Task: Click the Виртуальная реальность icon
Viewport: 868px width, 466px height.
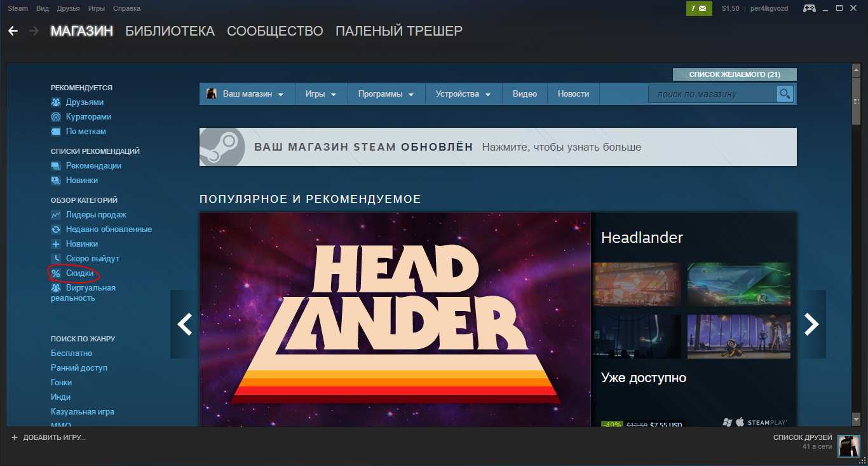Action: [x=56, y=288]
